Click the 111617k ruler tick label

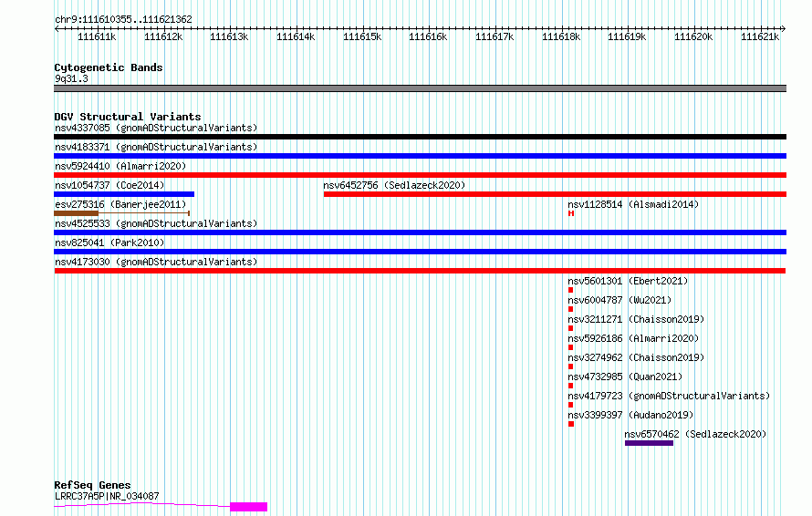pyautogui.click(x=494, y=36)
